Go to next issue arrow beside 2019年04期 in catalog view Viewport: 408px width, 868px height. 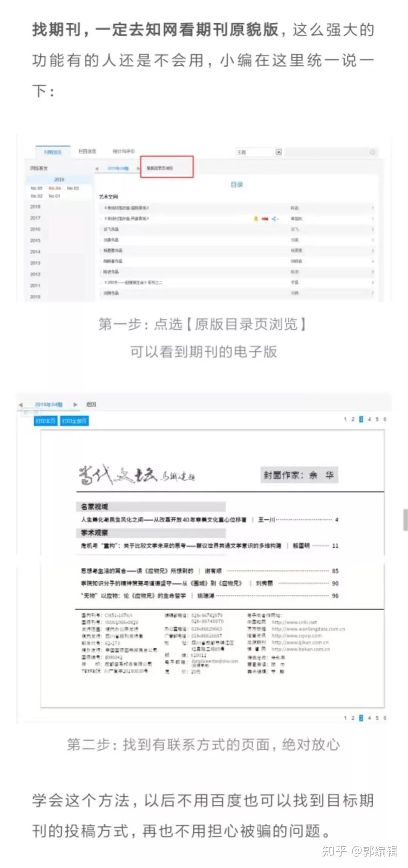tap(138, 168)
